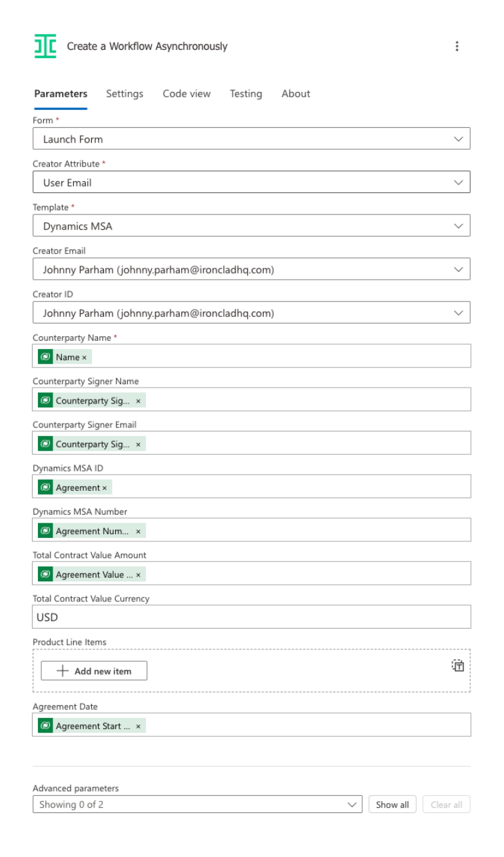Image resolution: width=504 pixels, height=857 pixels.
Task: Expand the Form dropdown showing Launch Form
Action: [252, 139]
